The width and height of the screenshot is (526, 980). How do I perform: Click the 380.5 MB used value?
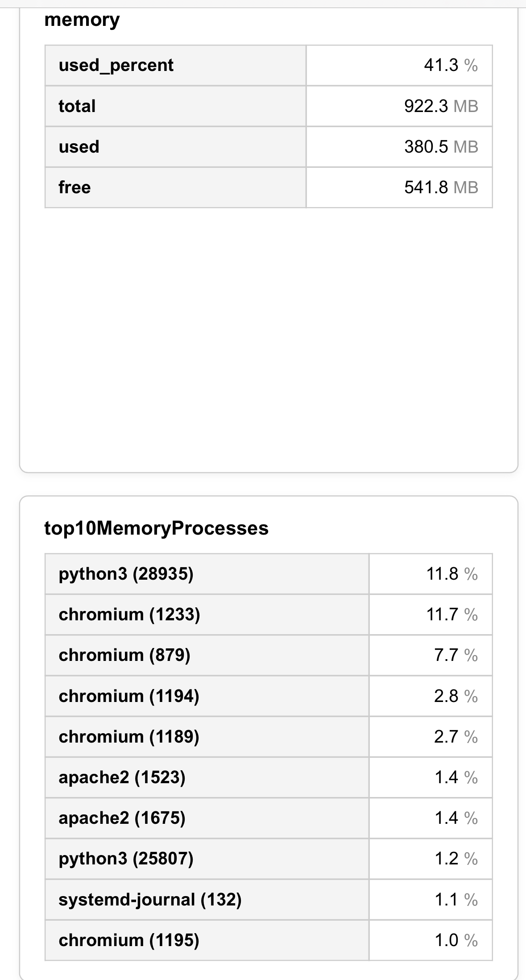tap(441, 147)
